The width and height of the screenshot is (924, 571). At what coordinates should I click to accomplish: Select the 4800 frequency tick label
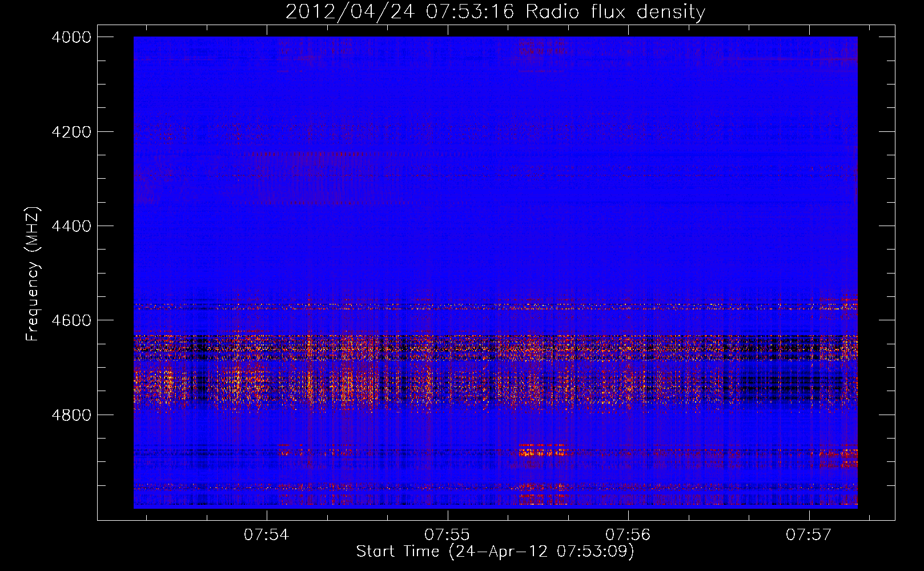click(x=71, y=415)
